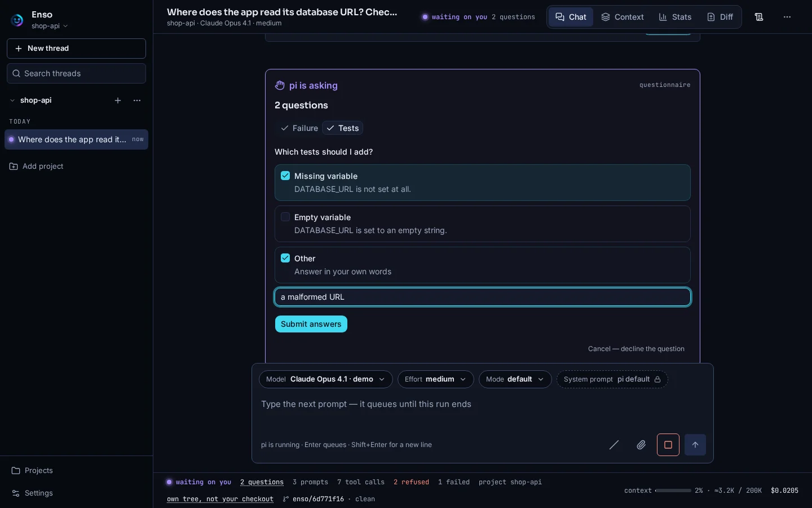Viewport: 812px width, 508px height.
Task: Switch to the Stats tab
Action: (x=675, y=17)
